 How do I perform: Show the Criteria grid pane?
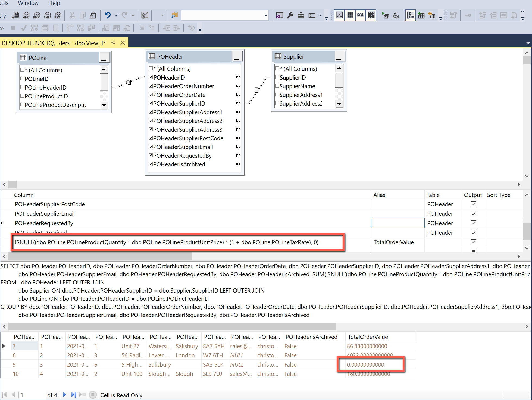click(350, 15)
